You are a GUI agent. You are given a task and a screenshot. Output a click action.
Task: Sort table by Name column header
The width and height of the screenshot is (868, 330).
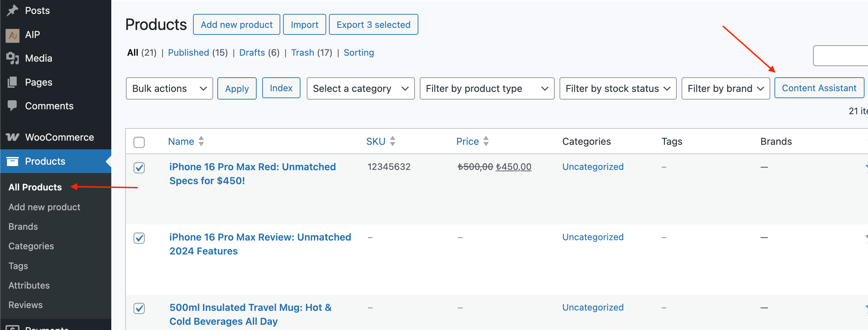(x=181, y=141)
